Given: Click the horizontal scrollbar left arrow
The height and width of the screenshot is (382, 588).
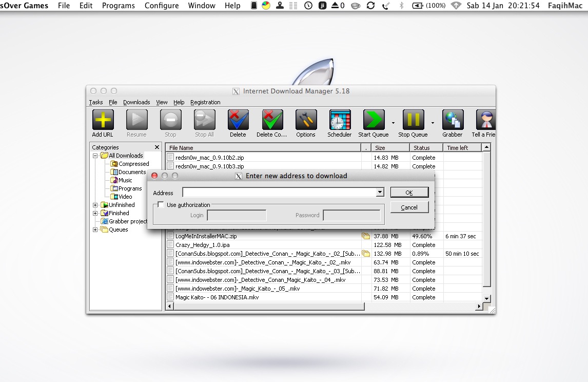Looking at the screenshot, I should coord(170,306).
